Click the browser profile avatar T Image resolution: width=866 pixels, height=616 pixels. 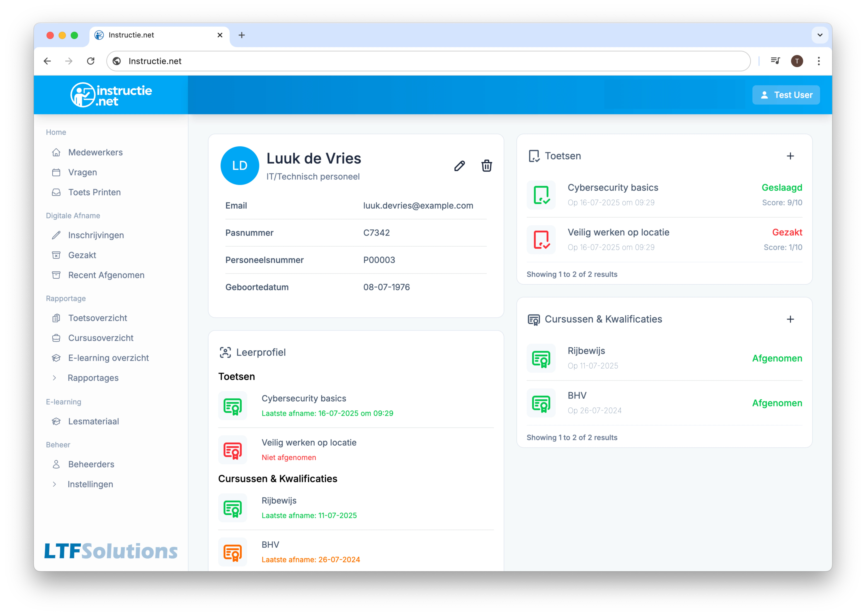(797, 61)
